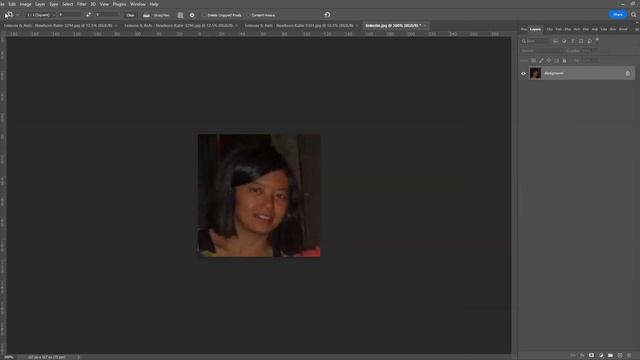Close the active 300% document tab

(425, 26)
